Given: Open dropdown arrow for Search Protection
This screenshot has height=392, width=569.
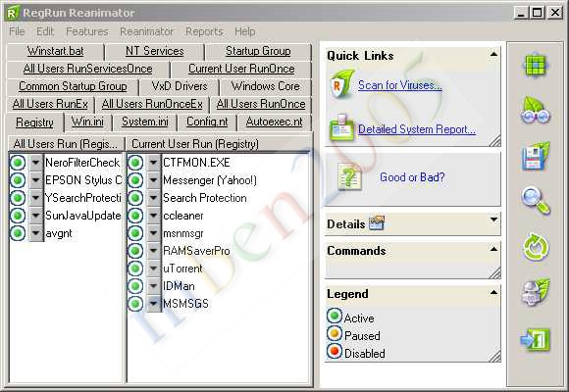Looking at the screenshot, I should coord(153,198).
